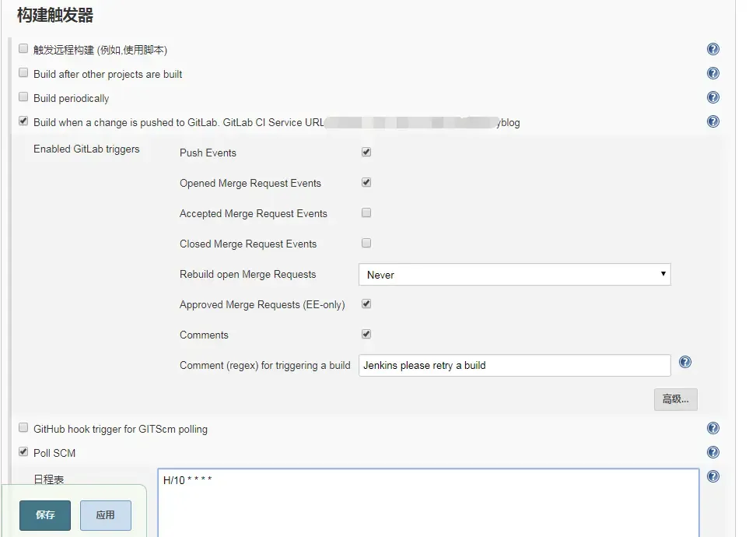Uncheck Push Events trigger
Viewport: 756px width, 537px height.
[x=366, y=152]
